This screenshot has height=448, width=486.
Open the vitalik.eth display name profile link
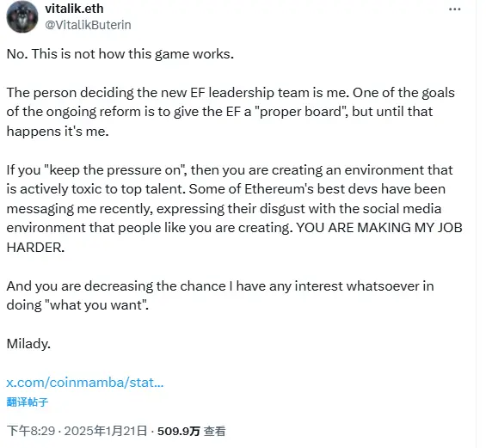click(x=74, y=9)
